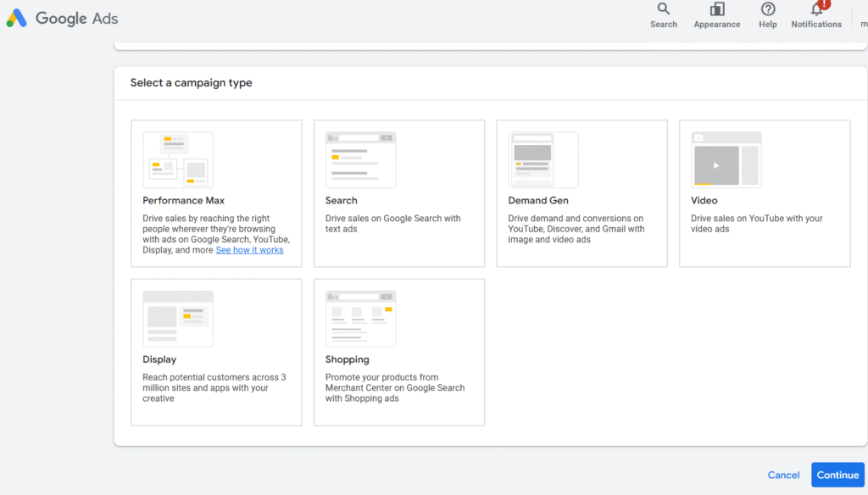868x495 pixels.
Task: Open the Help question mark icon
Action: [768, 8]
